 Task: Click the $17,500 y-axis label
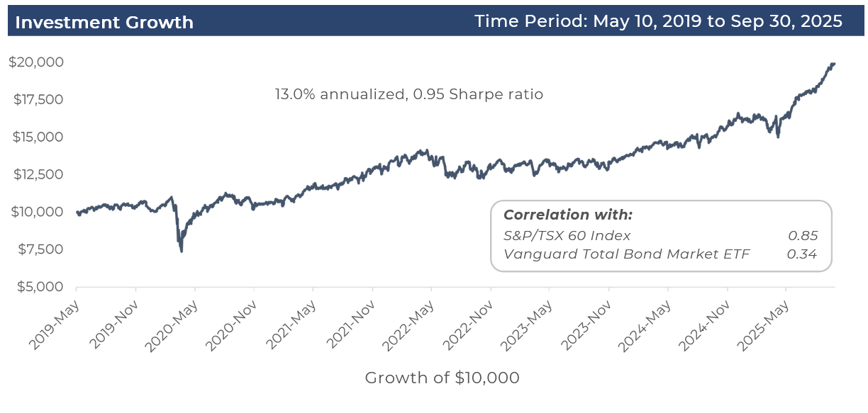point(36,100)
